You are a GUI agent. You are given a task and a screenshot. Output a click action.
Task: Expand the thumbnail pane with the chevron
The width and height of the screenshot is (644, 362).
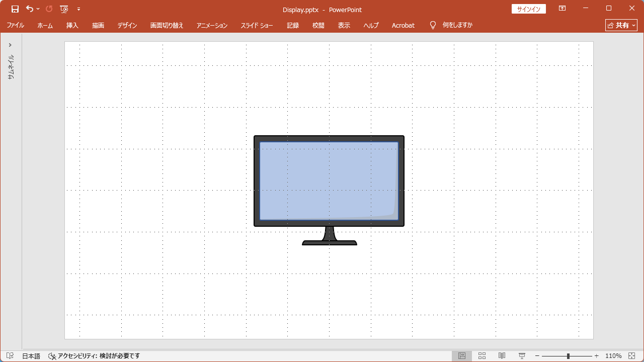(10, 44)
